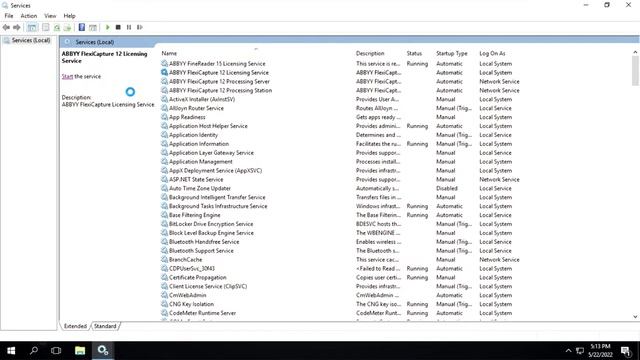
Task: Select Application Layer Gateway Service
Action: [x=211, y=153]
